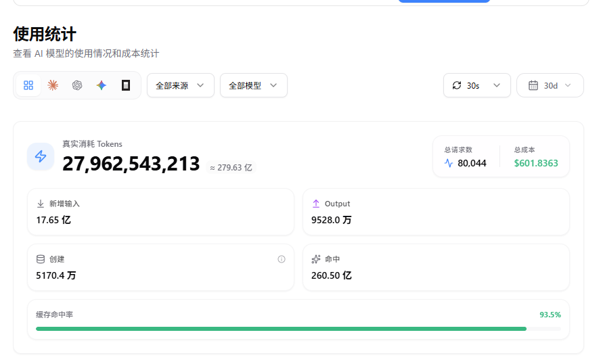Screen dimensions: 601x364
Task: Click the cache hit rate progress bar
Action: [298, 329]
